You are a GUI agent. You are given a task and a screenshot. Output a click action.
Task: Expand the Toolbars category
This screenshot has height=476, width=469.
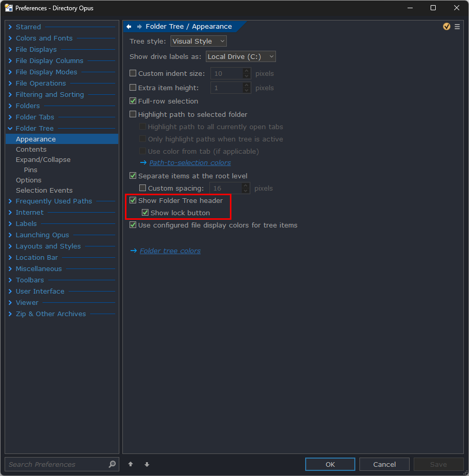pyautogui.click(x=10, y=280)
